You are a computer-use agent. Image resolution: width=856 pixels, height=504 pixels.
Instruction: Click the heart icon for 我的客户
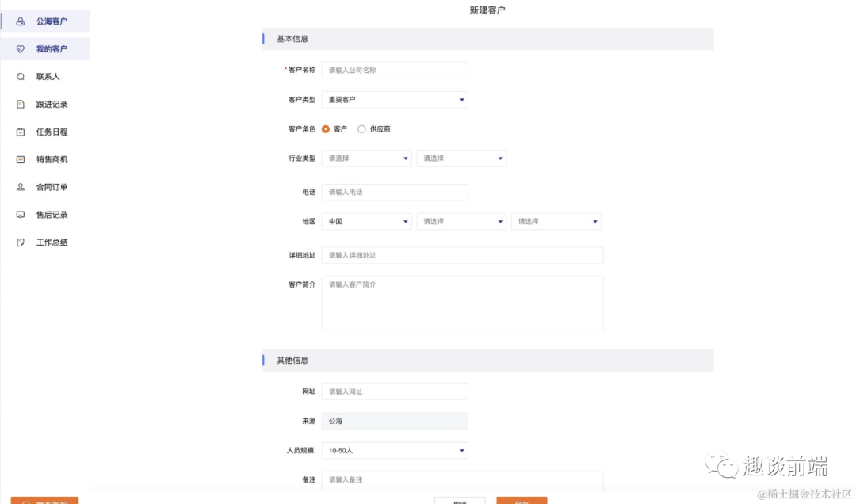pyautogui.click(x=20, y=49)
